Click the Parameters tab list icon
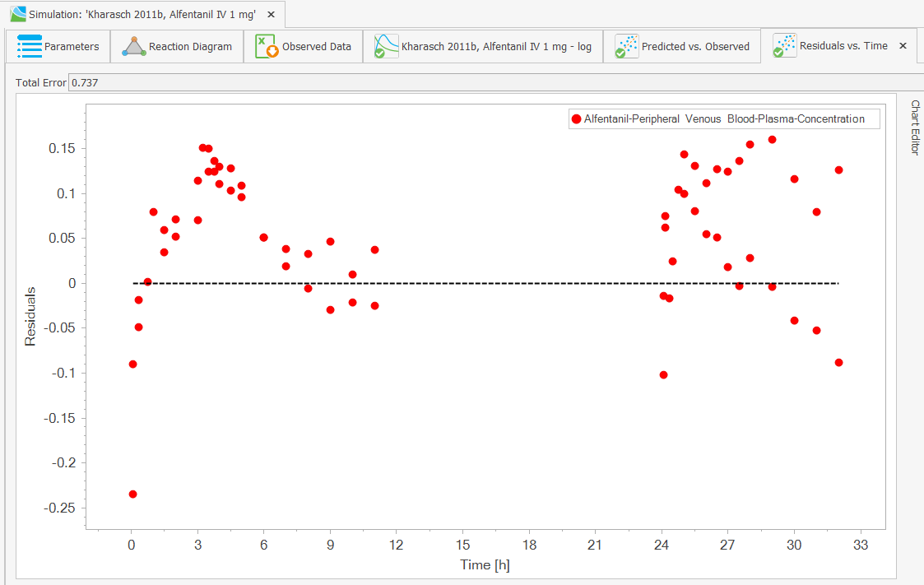 30,46
